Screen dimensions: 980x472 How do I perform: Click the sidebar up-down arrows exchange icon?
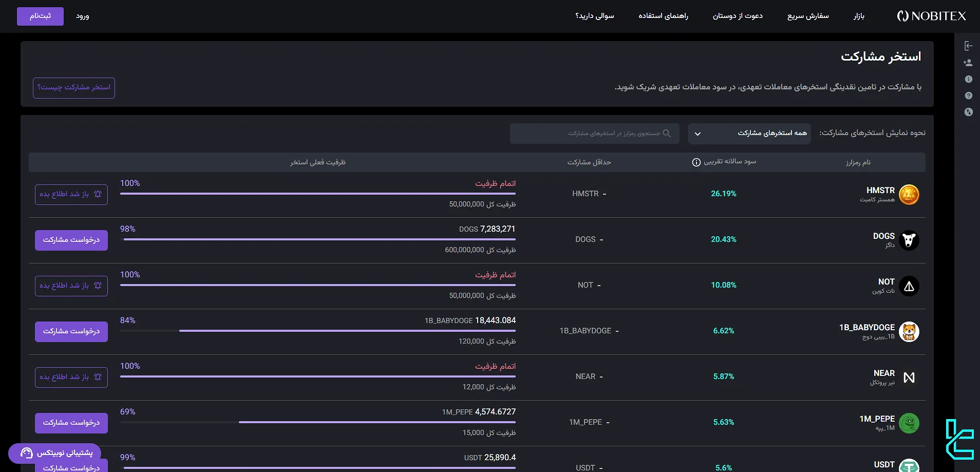969,112
